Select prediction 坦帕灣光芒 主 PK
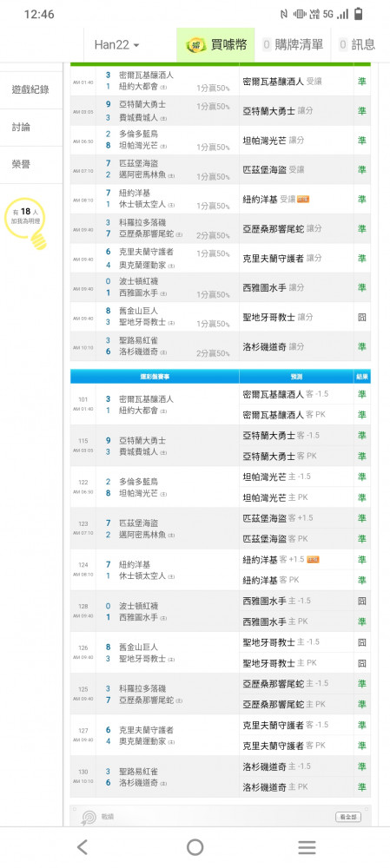 point(275,497)
